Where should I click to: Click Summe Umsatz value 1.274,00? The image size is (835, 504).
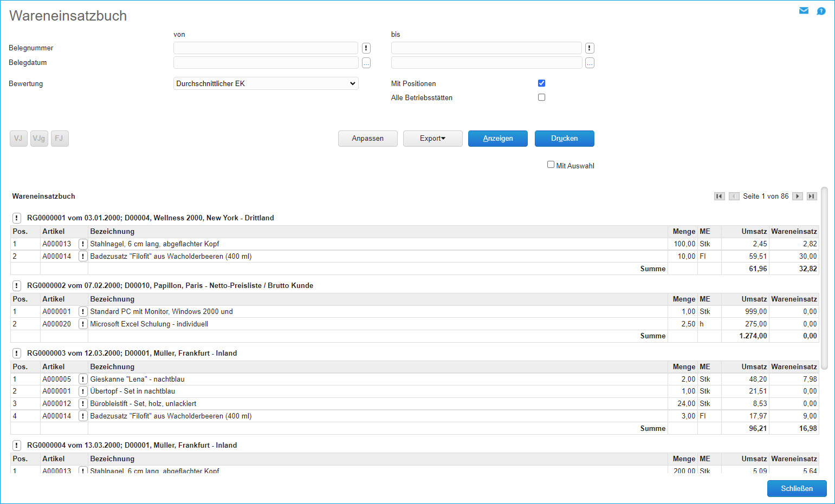pyautogui.click(x=753, y=336)
